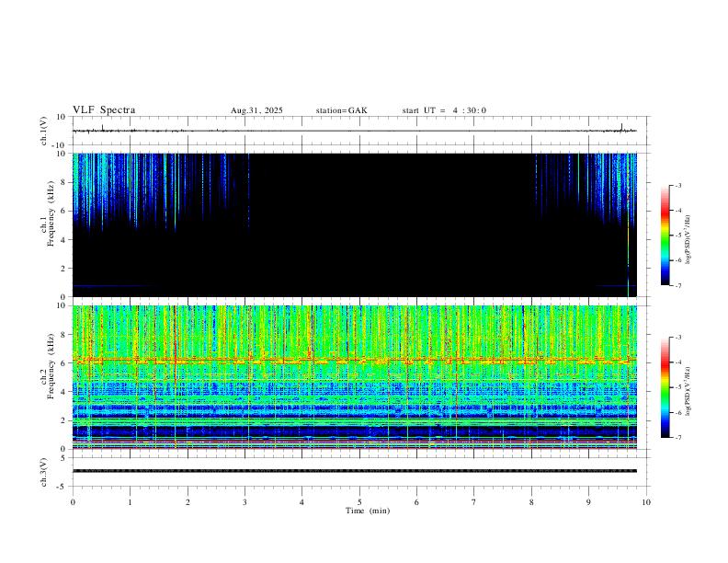Viewport: 728px width, 563px height.
Task: Click the 'VLF Spectra' title text
Action: click(x=104, y=110)
